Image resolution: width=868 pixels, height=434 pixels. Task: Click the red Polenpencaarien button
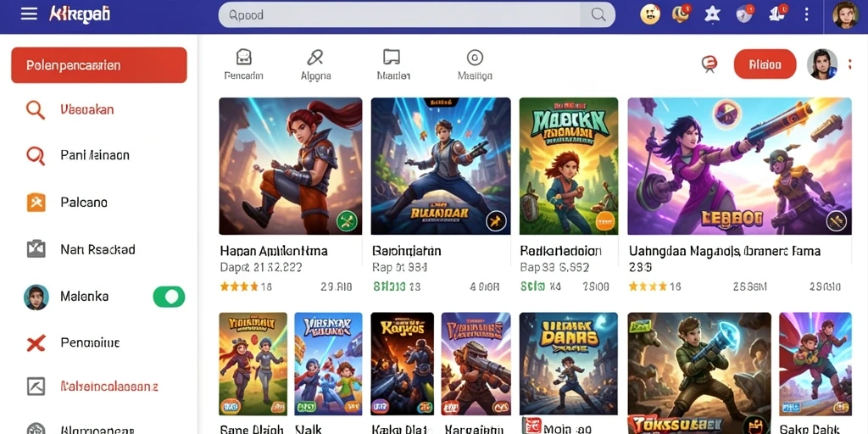(99, 65)
